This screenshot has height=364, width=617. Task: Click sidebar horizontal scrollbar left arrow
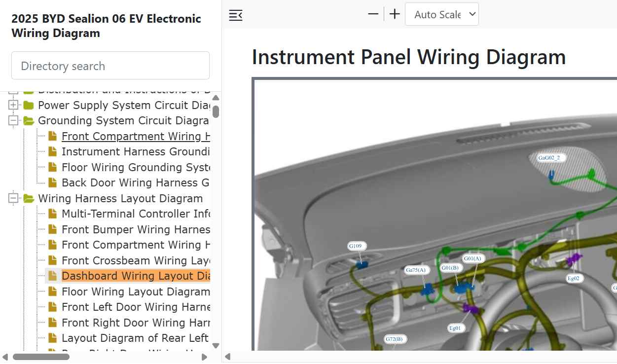coord(5,357)
